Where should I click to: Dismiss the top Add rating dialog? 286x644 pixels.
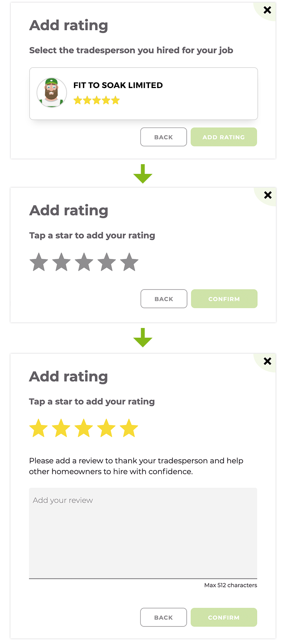(267, 10)
